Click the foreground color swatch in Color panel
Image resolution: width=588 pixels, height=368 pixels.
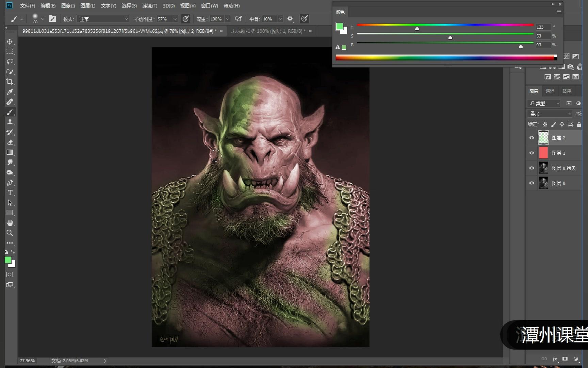(x=340, y=26)
